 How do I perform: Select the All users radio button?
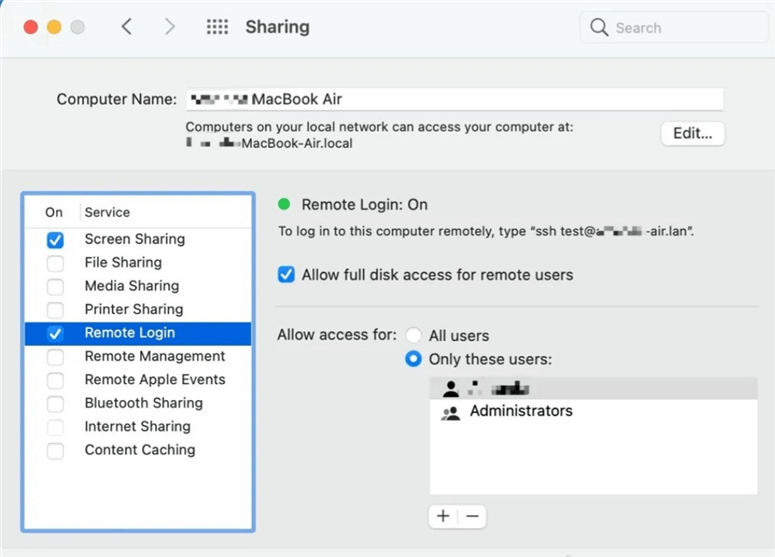413,335
